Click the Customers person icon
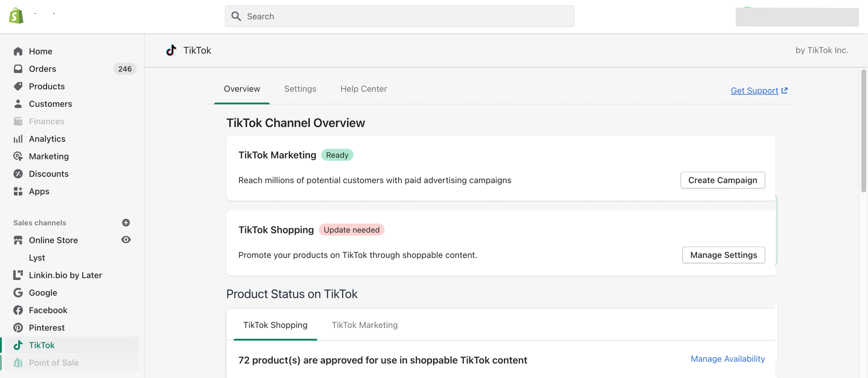The height and width of the screenshot is (378, 868). coord(18,104)
